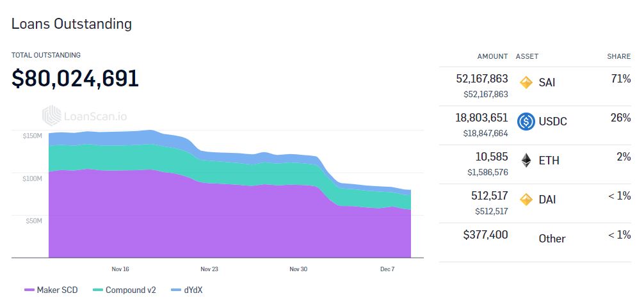Click the dYdX legend label

[x=193, y=290]
